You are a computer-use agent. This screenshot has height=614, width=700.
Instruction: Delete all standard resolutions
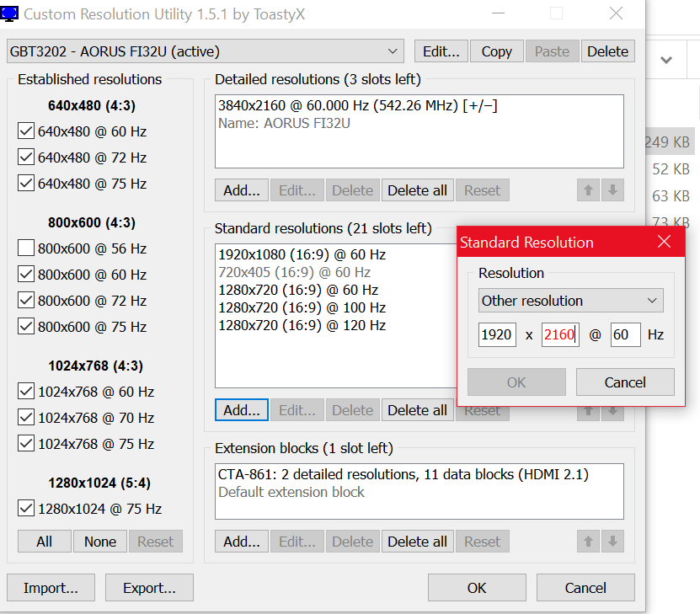(418, 410)
